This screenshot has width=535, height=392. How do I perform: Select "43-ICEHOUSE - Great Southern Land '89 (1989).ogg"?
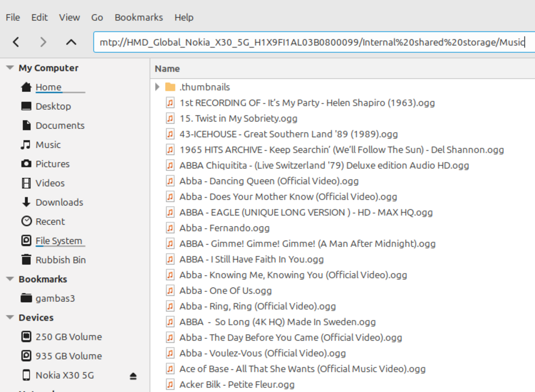pyautogui.click(x=288, y=134)
